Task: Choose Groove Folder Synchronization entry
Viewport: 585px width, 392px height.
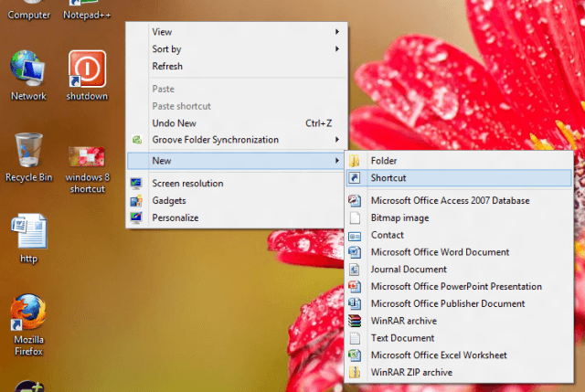Action: tap(237, 140)
